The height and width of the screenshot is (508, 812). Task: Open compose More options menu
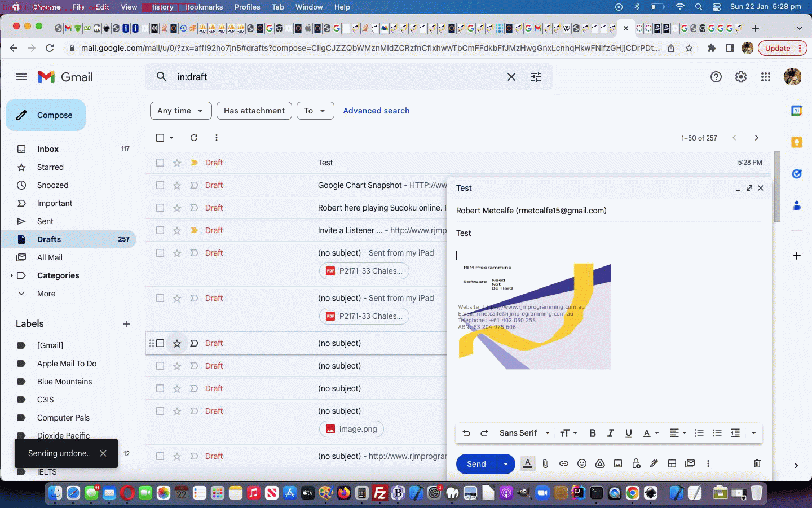point(708,463)
